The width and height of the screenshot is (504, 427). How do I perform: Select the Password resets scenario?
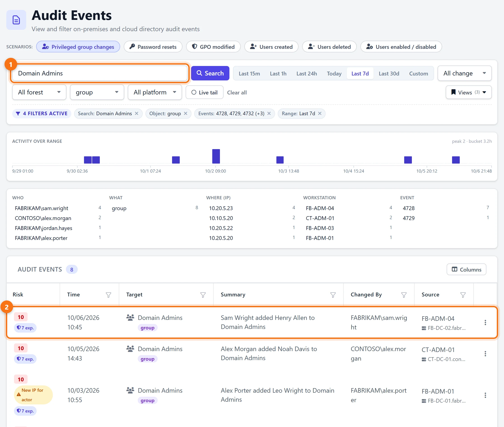click(153, 47)
